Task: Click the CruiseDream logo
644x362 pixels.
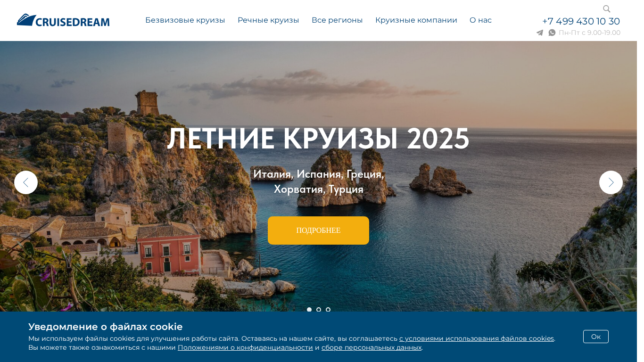Action: click(x=63, y=20)
